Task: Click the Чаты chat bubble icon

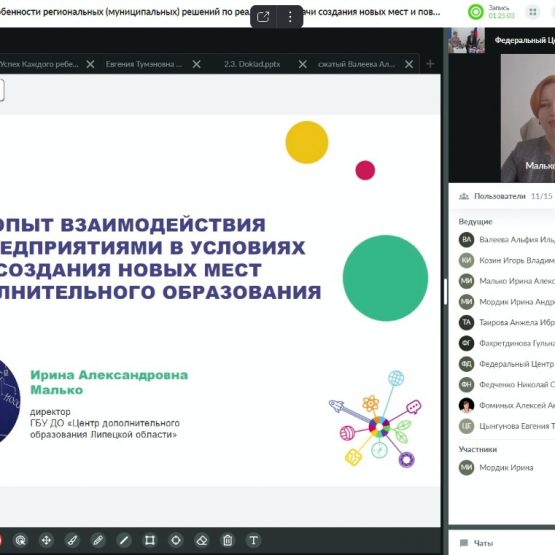Action: [x=464, y=543]
